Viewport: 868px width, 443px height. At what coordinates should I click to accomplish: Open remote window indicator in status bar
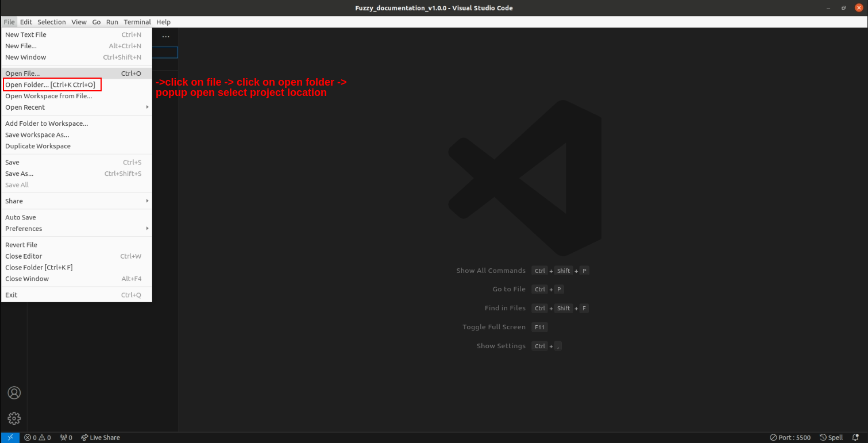[x=10, y=437]
